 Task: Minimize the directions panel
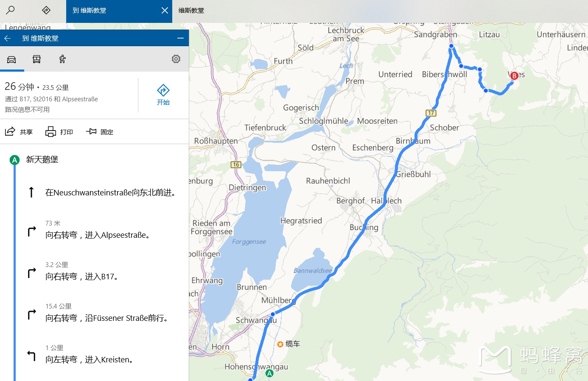[x=180, y=38]
